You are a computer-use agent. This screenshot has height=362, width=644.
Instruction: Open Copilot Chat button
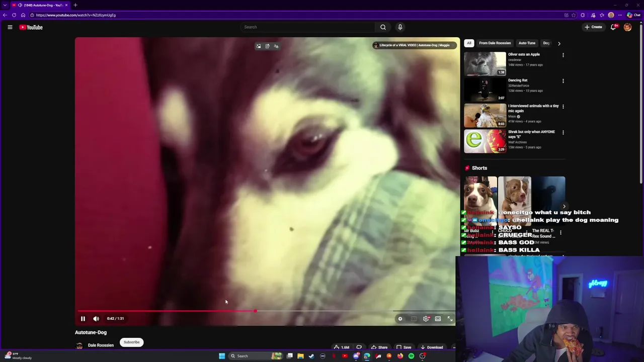pyautogui.click(x=633, y=15)
